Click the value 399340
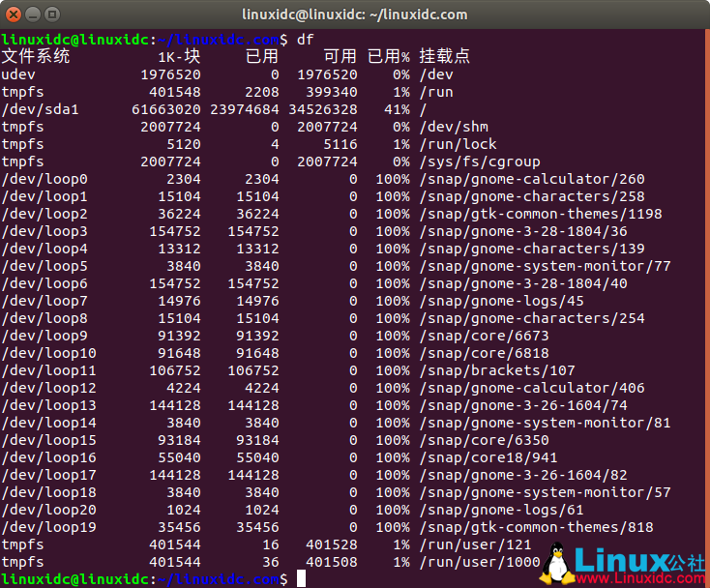710x588 pixels. point(332,92)
